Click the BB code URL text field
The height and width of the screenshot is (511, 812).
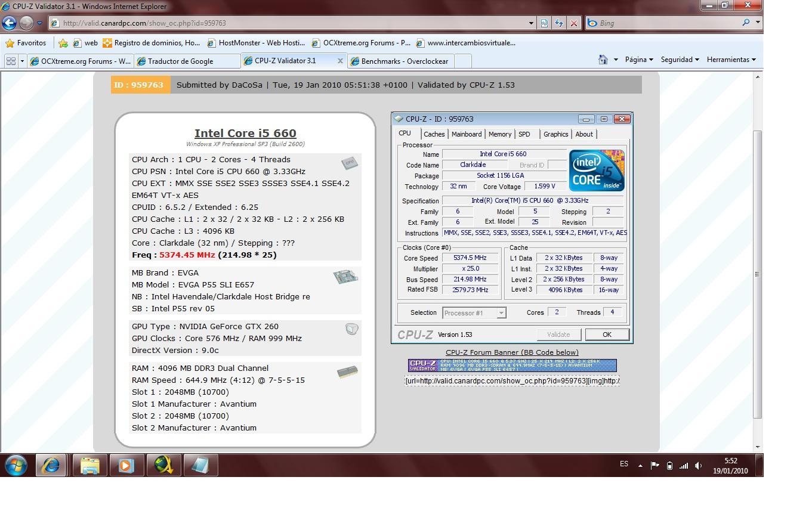pyautogui.click(x=512, y=380)
